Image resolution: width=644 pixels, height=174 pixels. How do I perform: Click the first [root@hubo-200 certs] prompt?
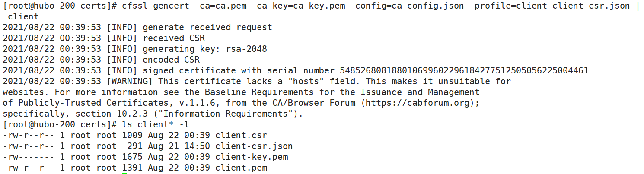(x=59, y=6)
